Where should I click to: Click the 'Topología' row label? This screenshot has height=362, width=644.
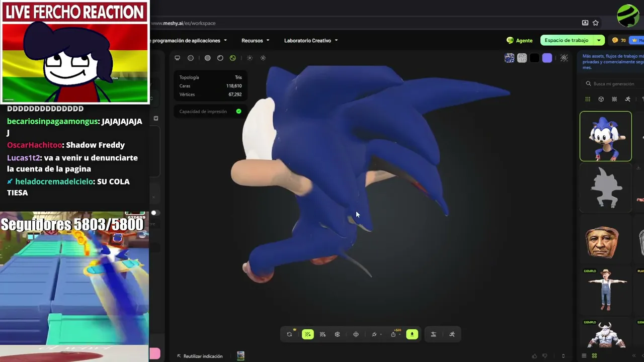pyautogui.click(x=189, y=77)
